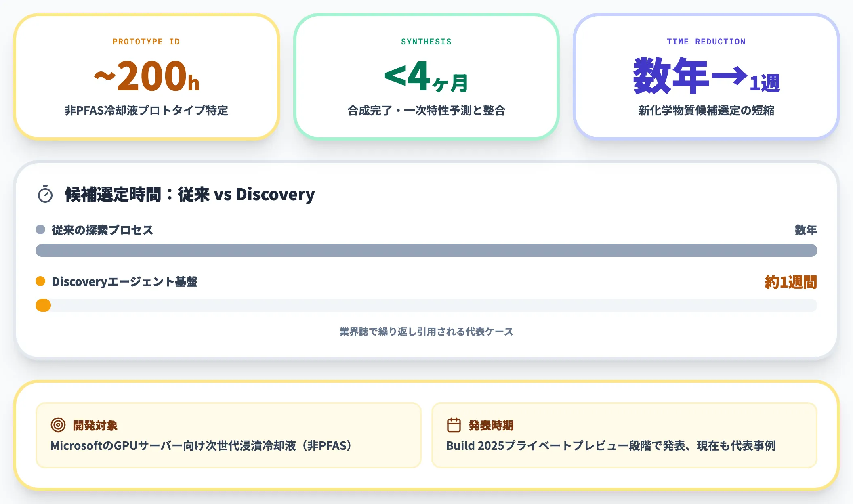The width and height of the screenshot is (853, 504).
Task: Click the 数年→1週 value
Action: coord(706,76)
